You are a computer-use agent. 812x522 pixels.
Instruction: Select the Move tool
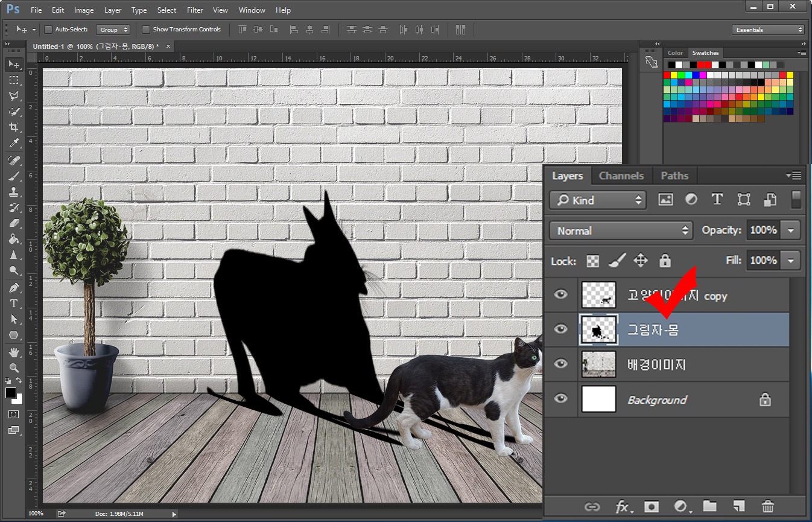[x=14, y=64]
